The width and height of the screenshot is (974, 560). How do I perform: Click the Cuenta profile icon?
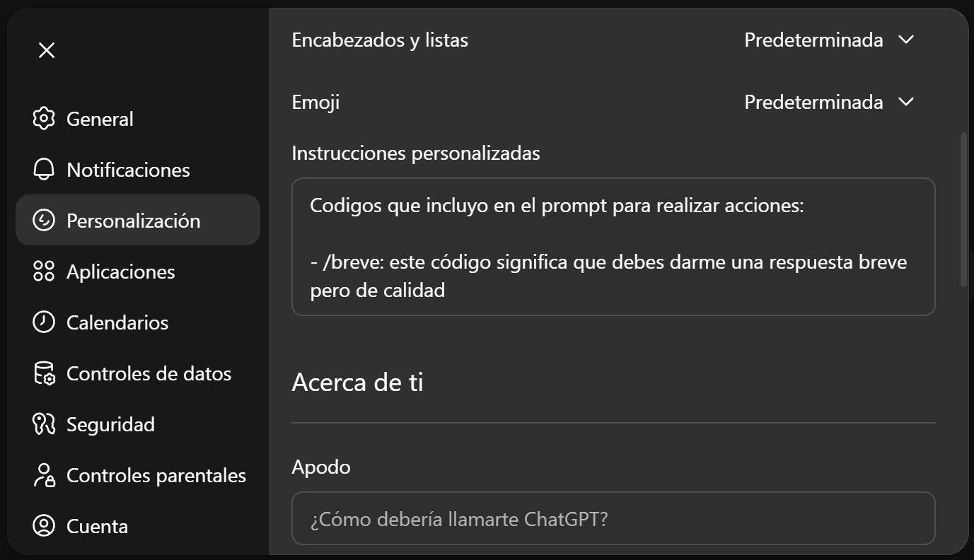click(x=44, y=526)
